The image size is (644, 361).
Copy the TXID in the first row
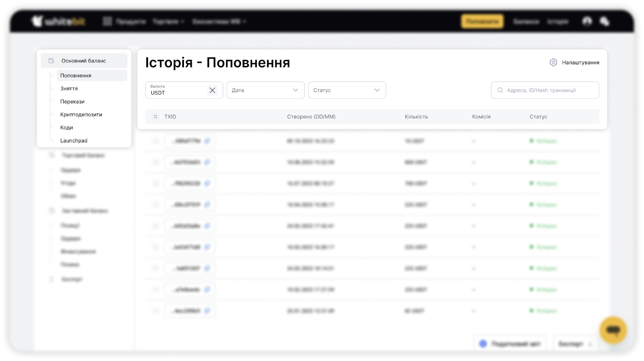coord(207,141)
